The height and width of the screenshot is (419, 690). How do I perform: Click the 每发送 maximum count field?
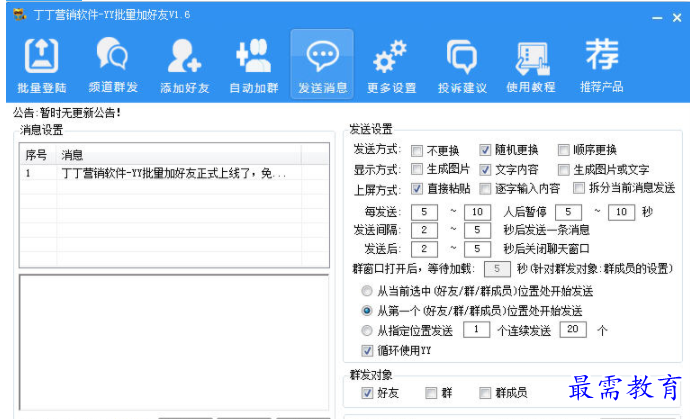[x=477, y=212]
